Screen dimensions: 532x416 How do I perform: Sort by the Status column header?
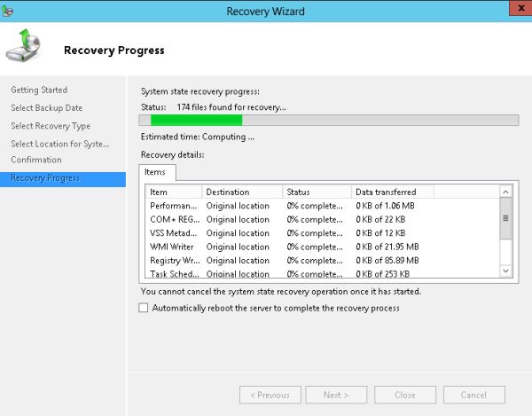point(317,192)
